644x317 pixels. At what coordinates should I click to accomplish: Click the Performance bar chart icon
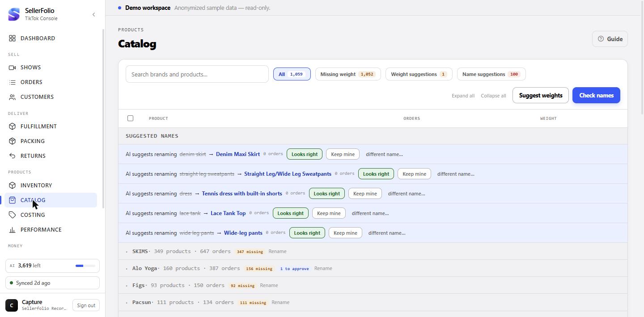click(x=13, y=230)
